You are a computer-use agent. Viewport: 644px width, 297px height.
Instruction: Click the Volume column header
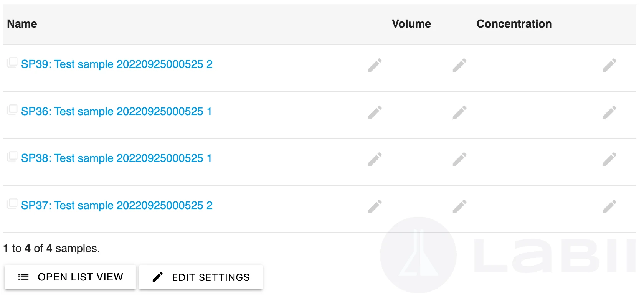click(x=411, y=24)
